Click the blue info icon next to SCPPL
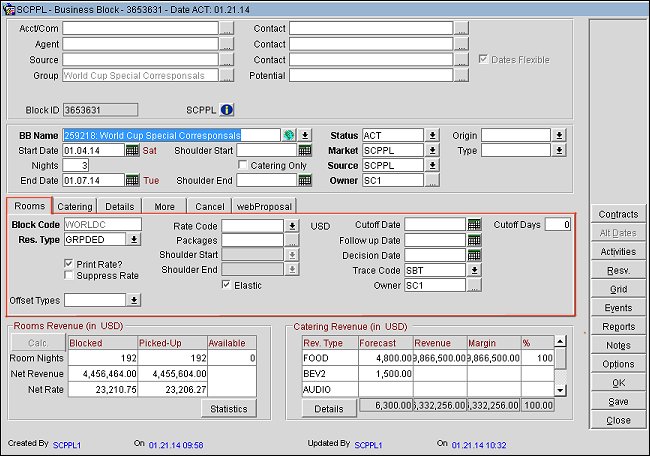Image resolution: width=650 pixels, height=456 pixels. 226,110
